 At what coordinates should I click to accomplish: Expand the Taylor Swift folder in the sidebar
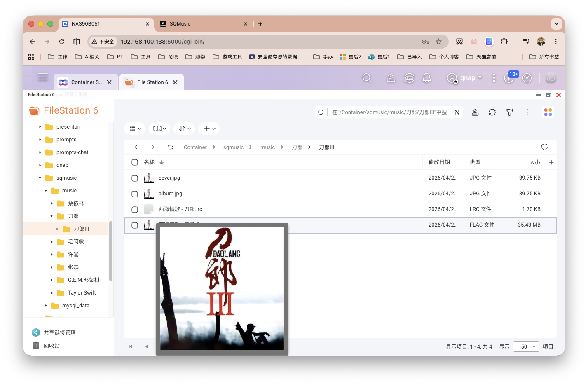tap(51, 292)
